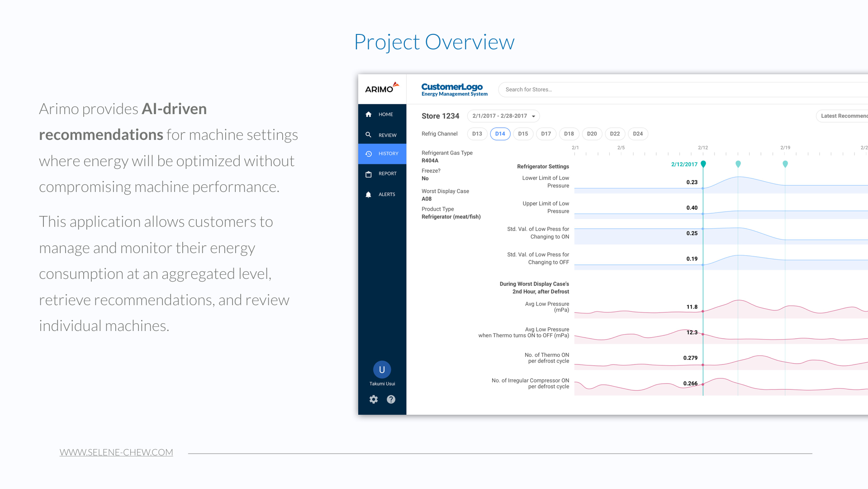Open the ALERTS menu item
The width and height of the screenshot is (868, 489).
click(x=382, y=195)
